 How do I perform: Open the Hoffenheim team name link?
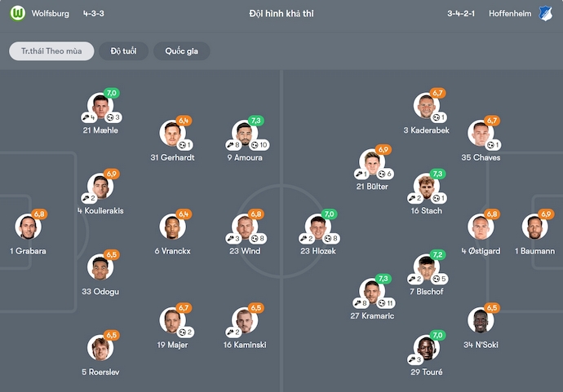[x=508, y=14]
